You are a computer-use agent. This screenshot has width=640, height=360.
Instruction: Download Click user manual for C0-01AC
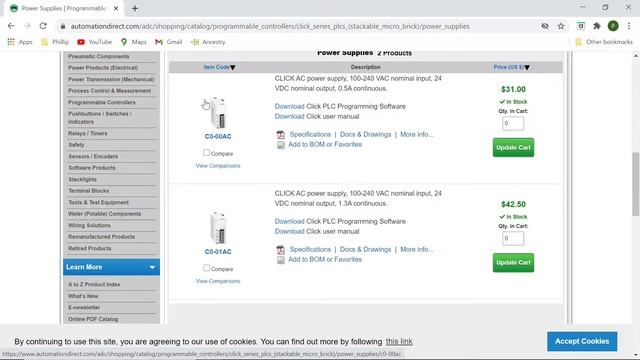(x=289, y=231)
